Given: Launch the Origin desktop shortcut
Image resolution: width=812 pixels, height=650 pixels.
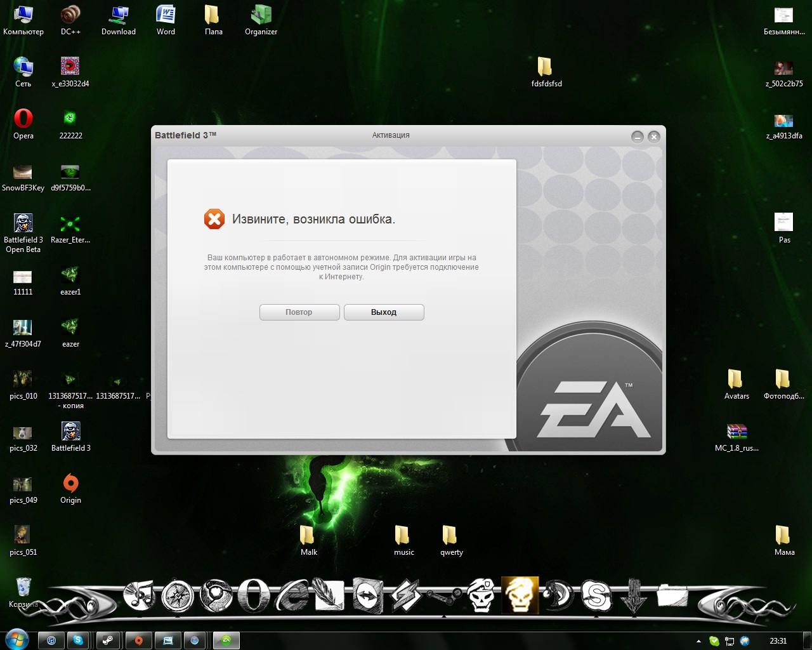Looking at the screenshot, I should [x=70, y=489].
